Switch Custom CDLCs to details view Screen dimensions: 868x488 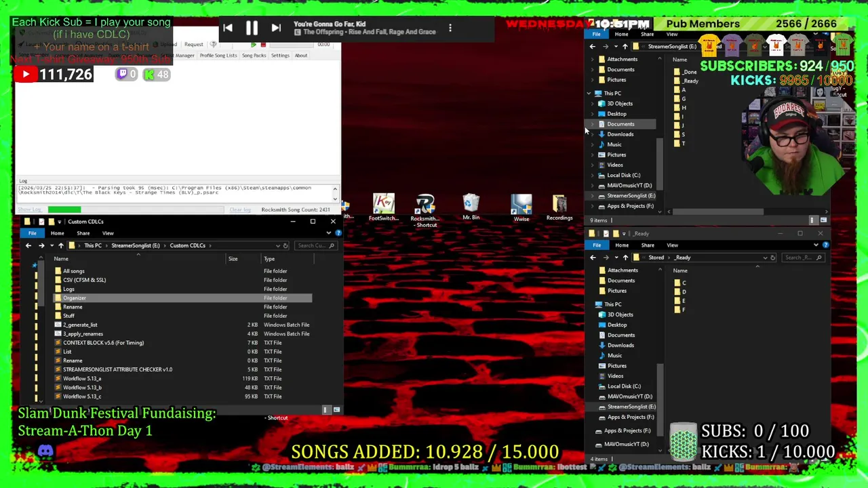pyautogui.click(x=325, y=409)
